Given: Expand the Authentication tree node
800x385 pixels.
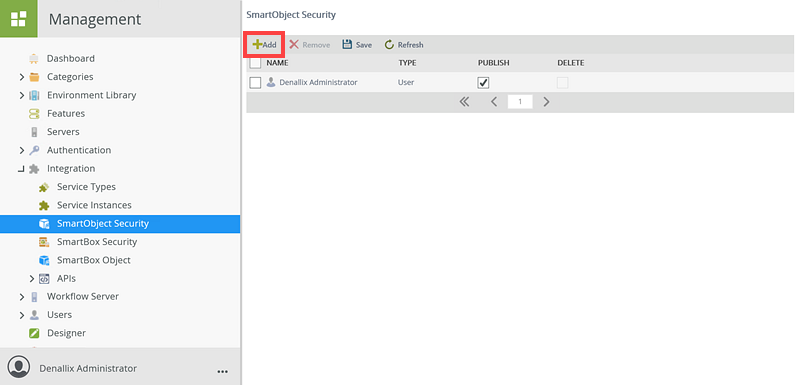Looking at the screenshot, I should click(x=21, y=150).
